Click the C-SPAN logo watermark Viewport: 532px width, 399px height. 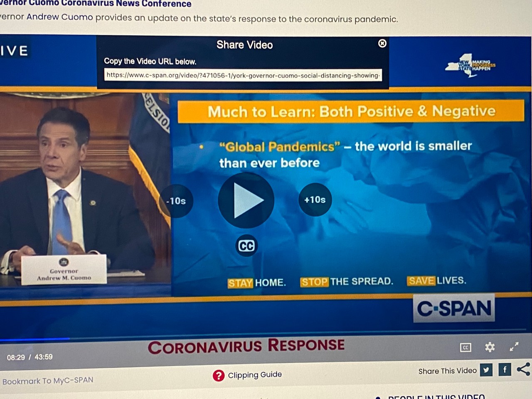(x=454, y=308)
